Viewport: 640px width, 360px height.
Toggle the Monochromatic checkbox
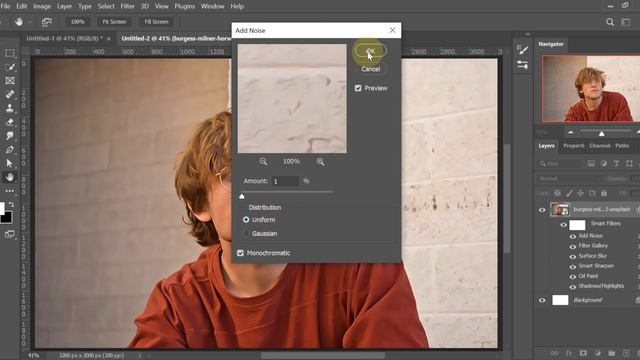[240, 253]
